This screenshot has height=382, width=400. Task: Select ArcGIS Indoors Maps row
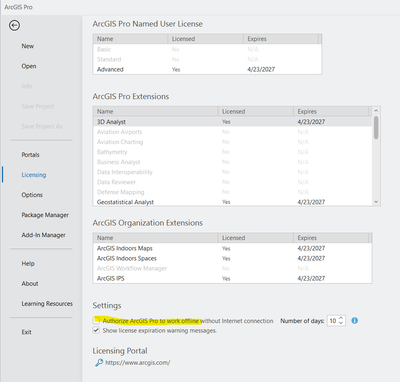tap(232, 248)
